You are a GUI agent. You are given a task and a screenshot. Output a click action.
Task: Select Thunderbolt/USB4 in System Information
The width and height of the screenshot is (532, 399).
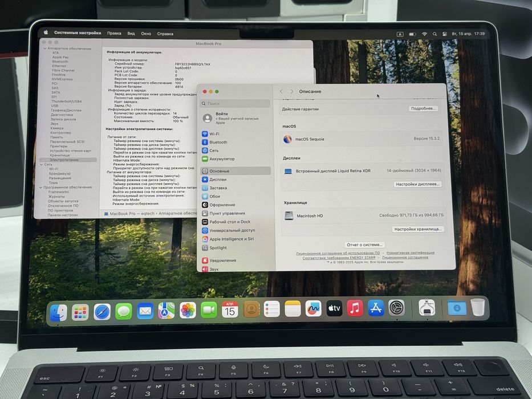[67, 101]
